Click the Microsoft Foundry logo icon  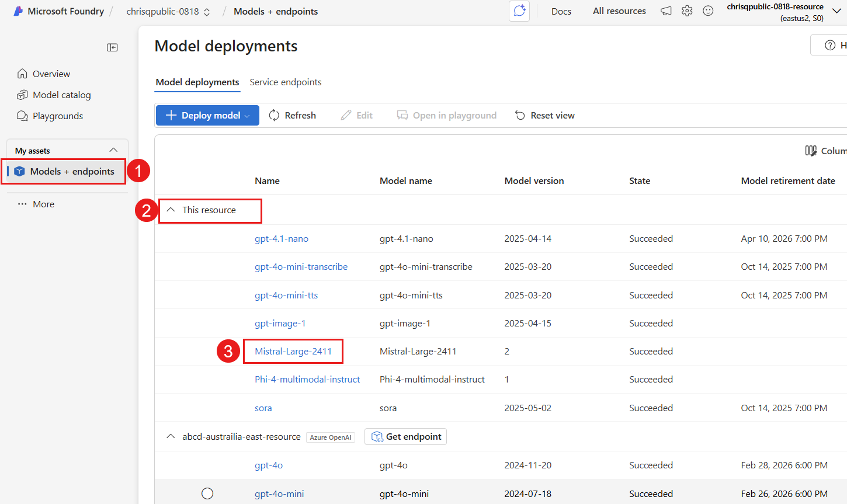click(18, 11)
